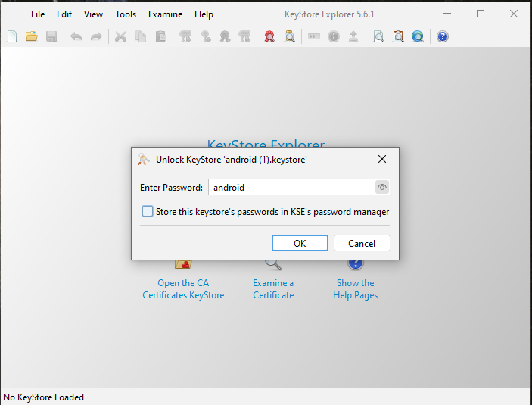Viewport: 532px width, 405px height.
Task: Click the New KeyStore toolbar icon
Action: click(x=12, y=36)
